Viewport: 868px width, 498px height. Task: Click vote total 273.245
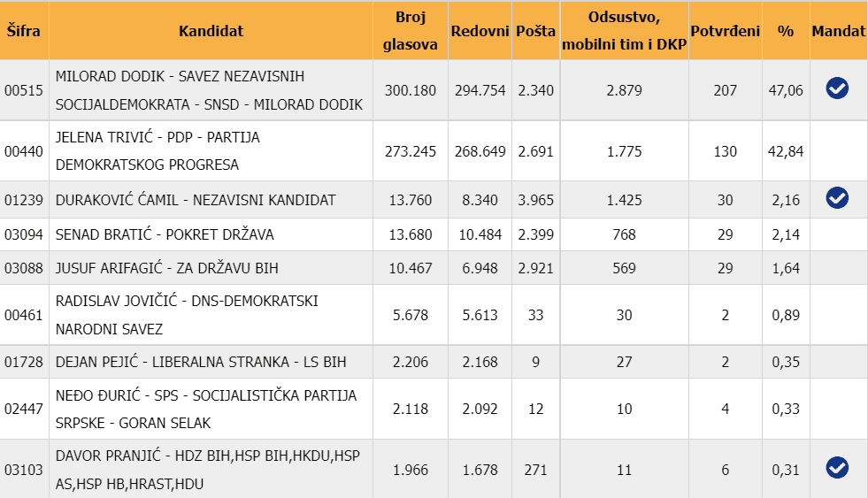coord(410,151)
